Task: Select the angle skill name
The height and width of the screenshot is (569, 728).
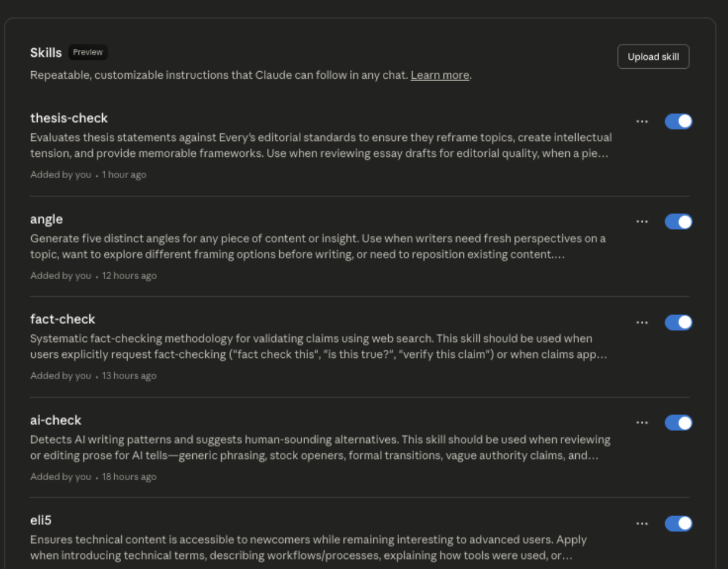Action: click(46, 219)
